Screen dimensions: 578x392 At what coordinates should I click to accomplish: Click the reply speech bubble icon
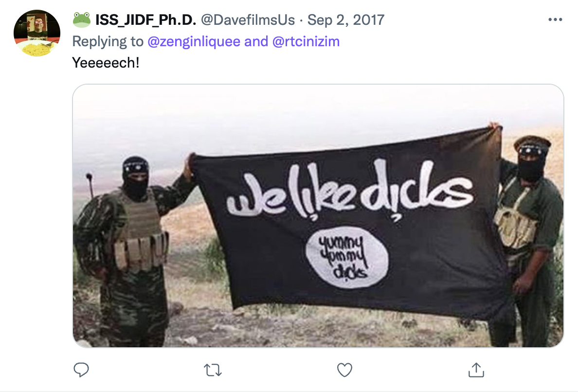click(x=81, y=370)
